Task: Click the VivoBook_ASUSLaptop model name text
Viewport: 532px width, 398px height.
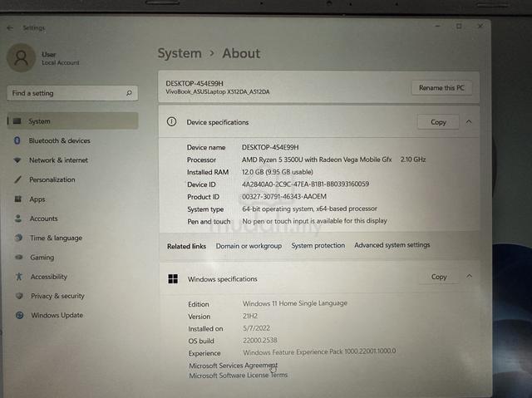Action: coord(218,92)
